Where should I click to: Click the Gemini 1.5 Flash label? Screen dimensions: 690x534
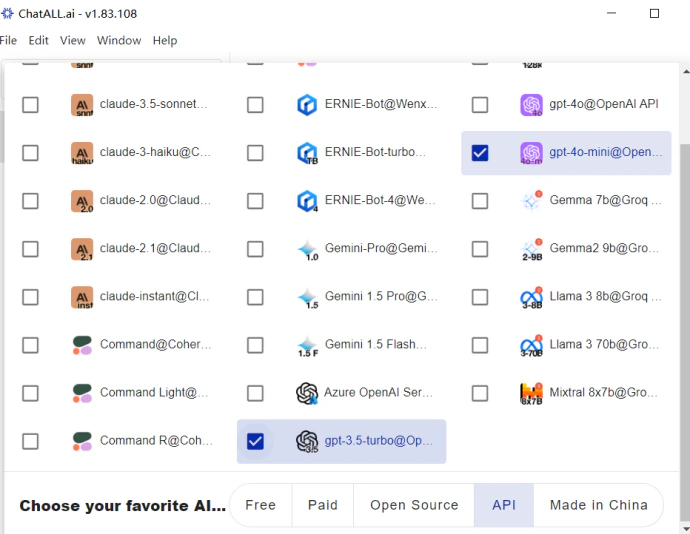[376, 344]
